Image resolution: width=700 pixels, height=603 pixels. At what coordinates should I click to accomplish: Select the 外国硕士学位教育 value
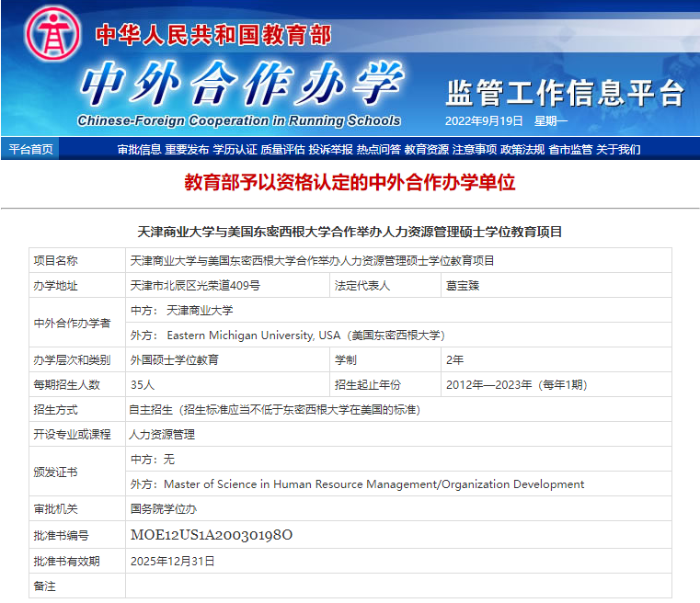pyautogui.click(x=175, y=360)
